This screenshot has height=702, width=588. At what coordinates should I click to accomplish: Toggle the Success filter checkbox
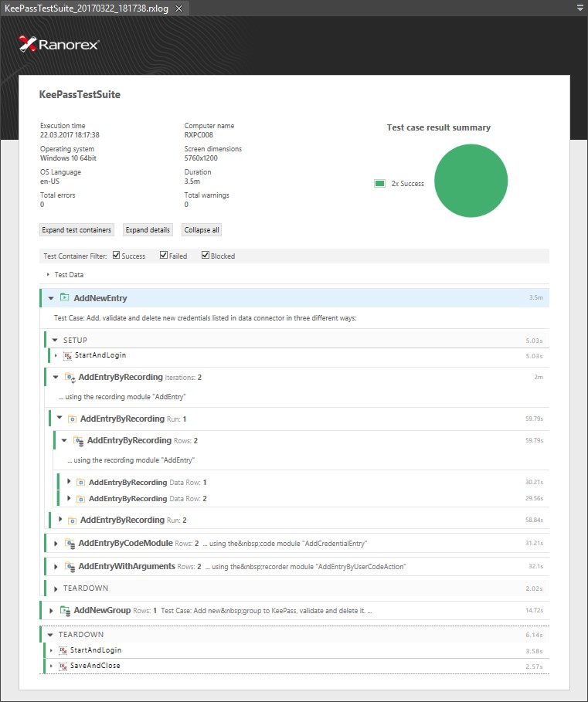117,255
